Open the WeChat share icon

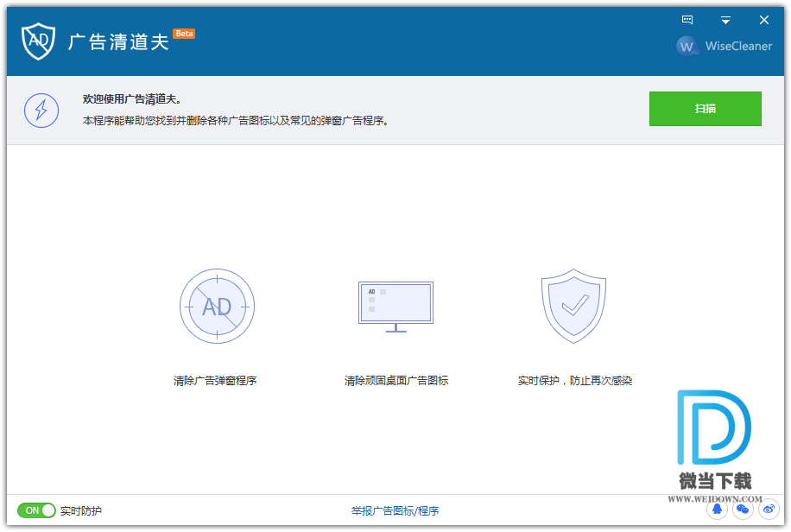[x=743, y=510]
